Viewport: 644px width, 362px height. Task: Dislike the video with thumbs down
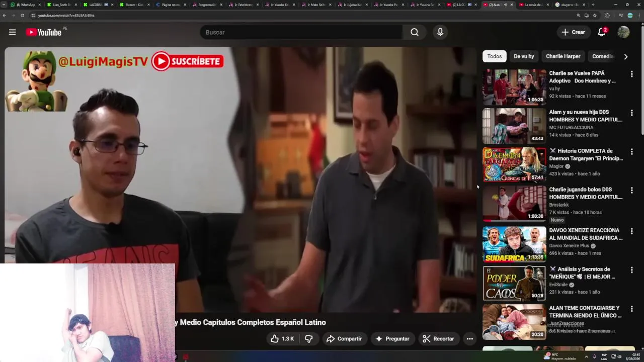coord(309,339)
